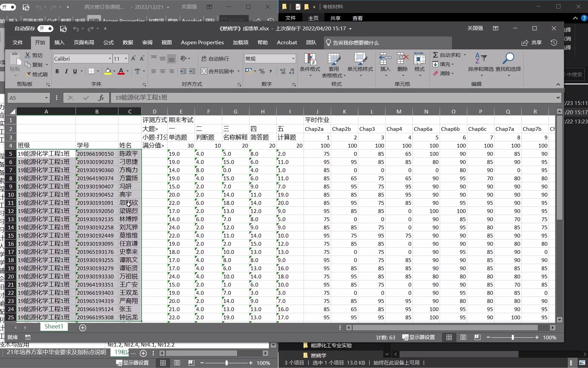Viewport: 588px width, 368px height.
Task: Toggle Wrap Text (自动换行)
Action: click(x=215, y=59)
